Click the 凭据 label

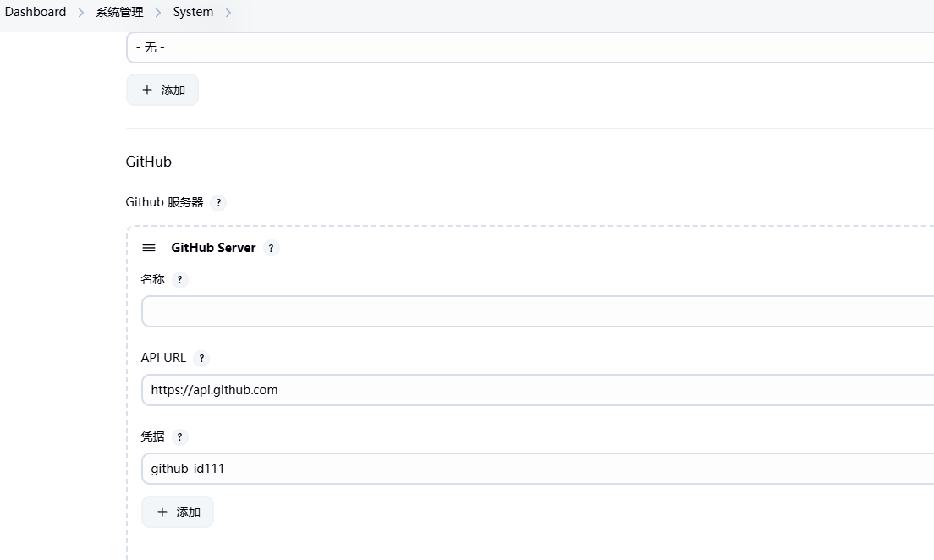(x=152, y=436)
